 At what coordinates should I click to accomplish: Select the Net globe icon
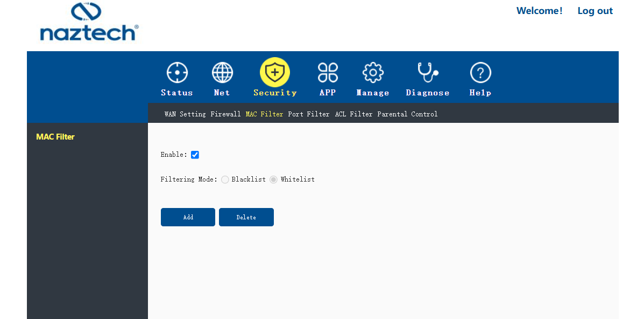[222, 73]
